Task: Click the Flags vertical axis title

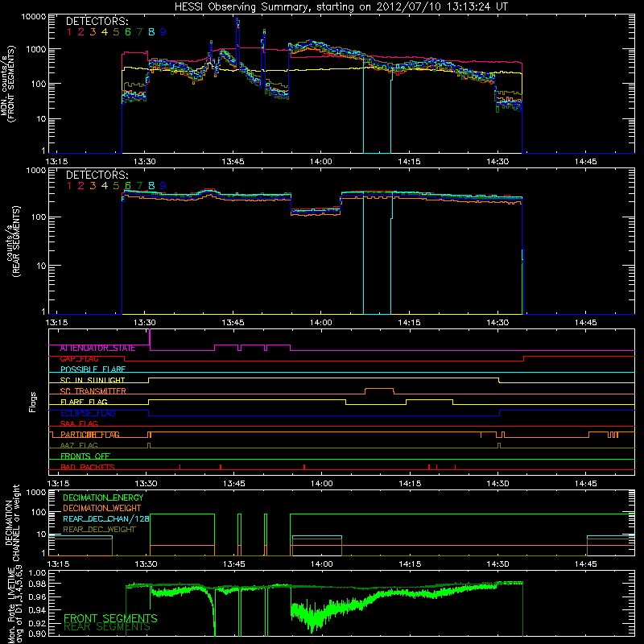Action: click(33, 402)
